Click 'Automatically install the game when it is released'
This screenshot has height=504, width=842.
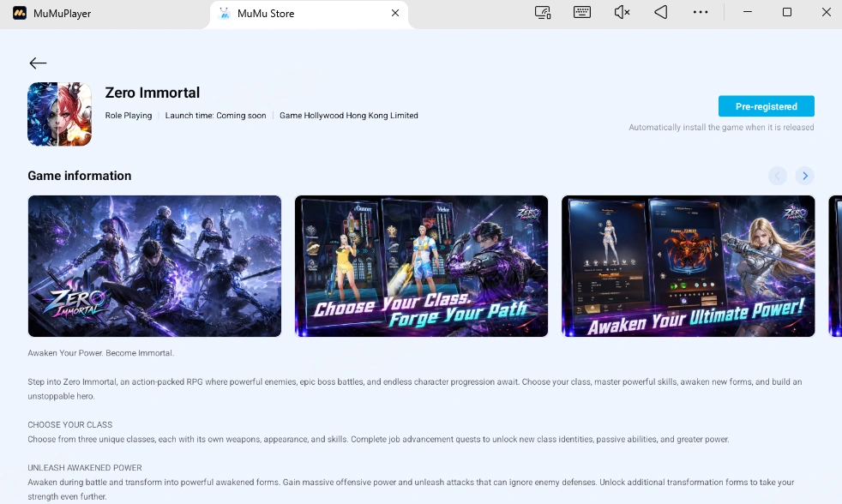click(x=721, y=127)
